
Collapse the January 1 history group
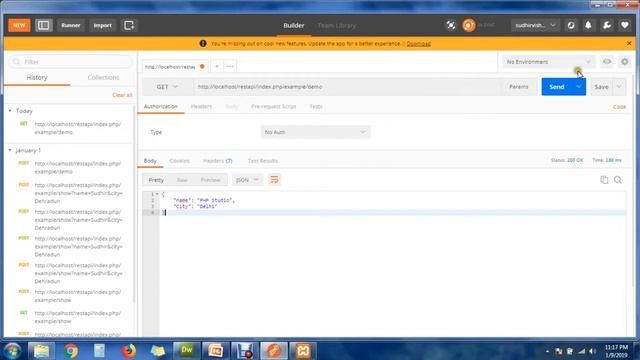10,150
